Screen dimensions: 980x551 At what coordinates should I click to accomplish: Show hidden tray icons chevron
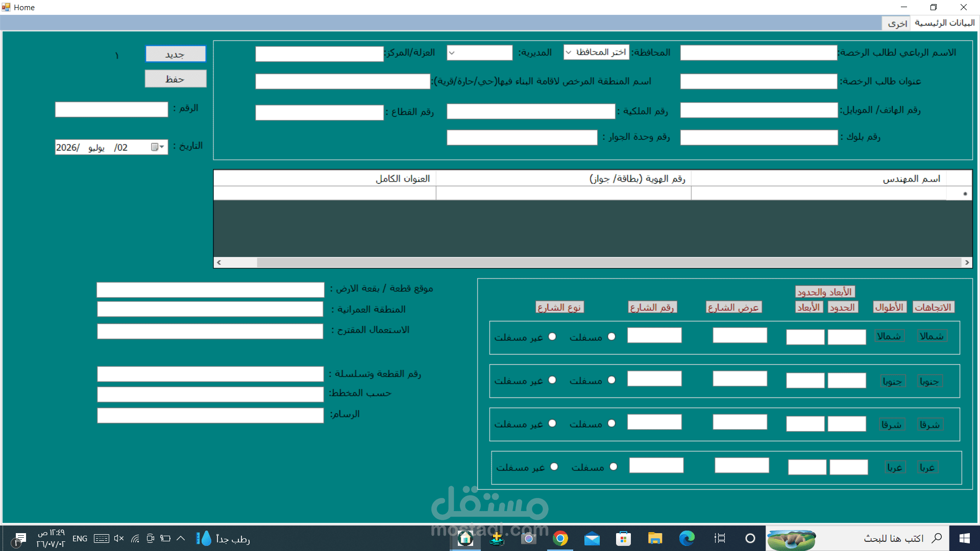pyautogui.click(x=181, y=538)
